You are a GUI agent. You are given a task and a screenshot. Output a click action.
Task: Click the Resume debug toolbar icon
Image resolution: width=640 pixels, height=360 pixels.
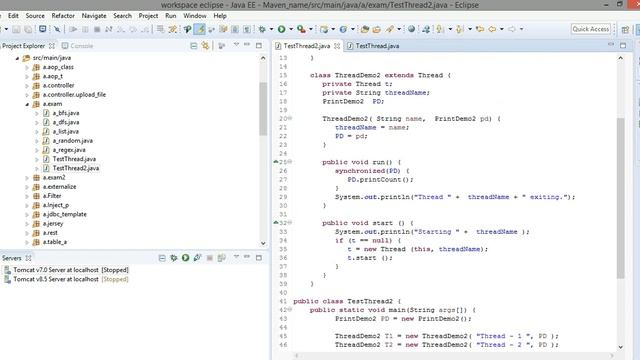tap(73, 29)
